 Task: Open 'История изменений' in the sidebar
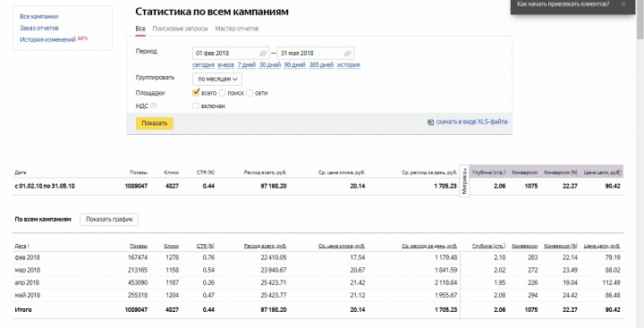[x=48, y=40]
